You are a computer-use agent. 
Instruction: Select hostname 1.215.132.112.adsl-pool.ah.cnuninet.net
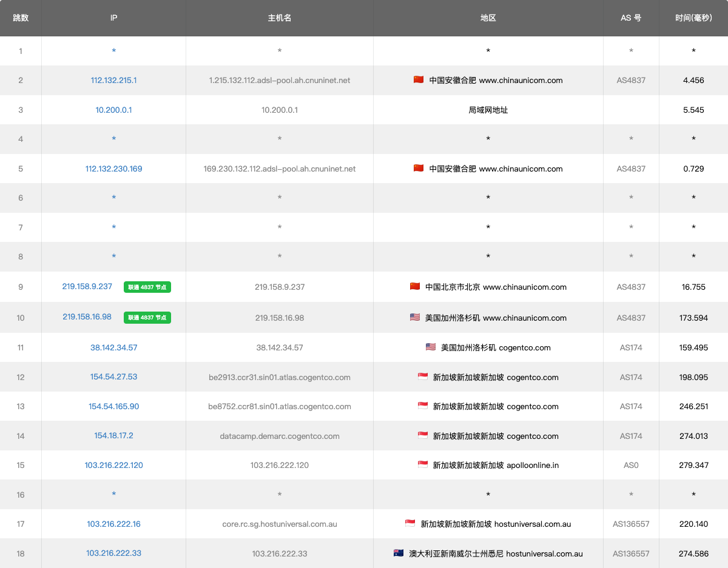(x=280, y=80)
